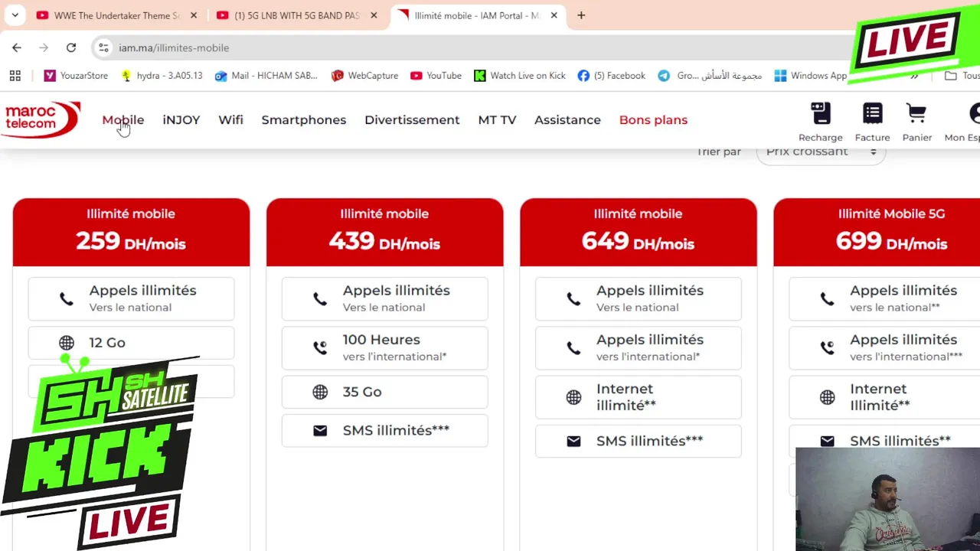Open the Chrome apps grid in bookmarks bar
Viewport: 980px width, 551px height.
tap(15, 76)
